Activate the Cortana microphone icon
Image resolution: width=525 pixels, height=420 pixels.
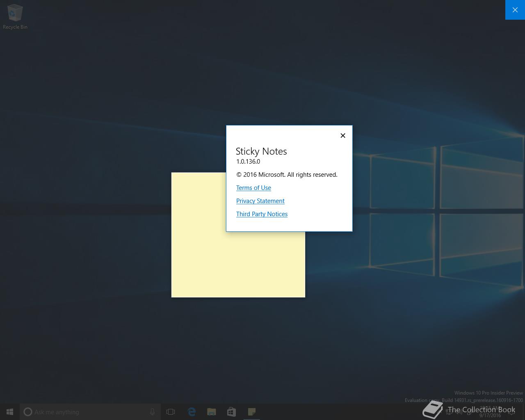152,412
